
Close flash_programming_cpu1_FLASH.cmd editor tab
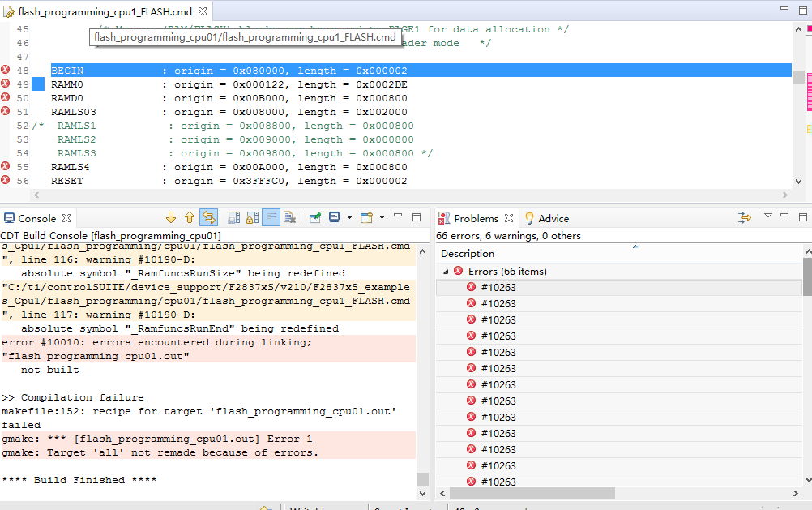pyautogui.click(x=203, y=11)
